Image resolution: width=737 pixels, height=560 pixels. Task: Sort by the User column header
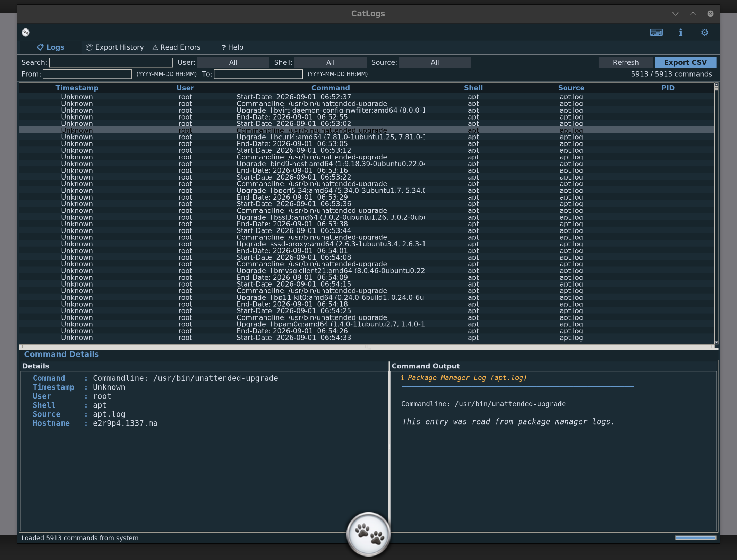pyautogui.click(x=185, y=88)
